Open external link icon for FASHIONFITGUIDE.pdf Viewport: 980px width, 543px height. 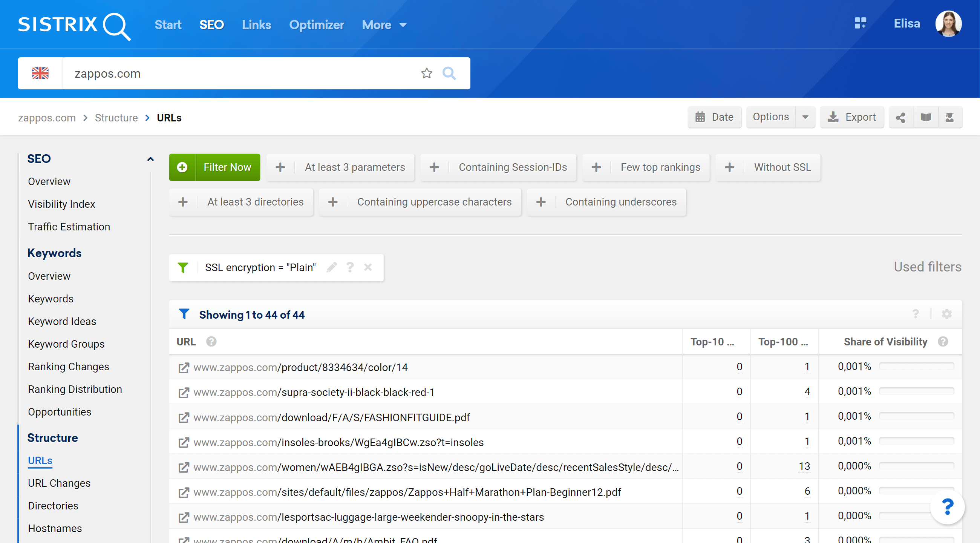(184, 417)
